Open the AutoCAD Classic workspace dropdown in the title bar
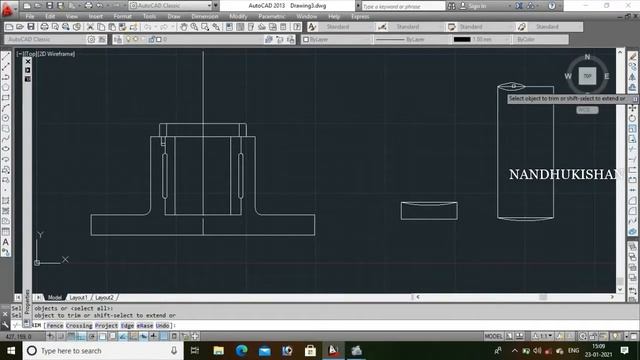Viewport: 640px width, 360px height. pyautogui.click(x=171, y=6)
